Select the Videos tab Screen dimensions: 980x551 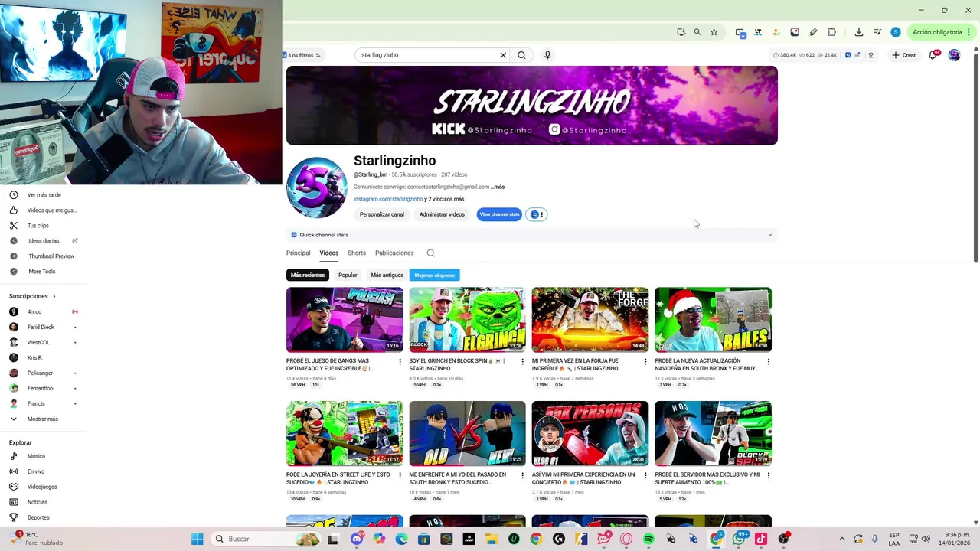329,253
